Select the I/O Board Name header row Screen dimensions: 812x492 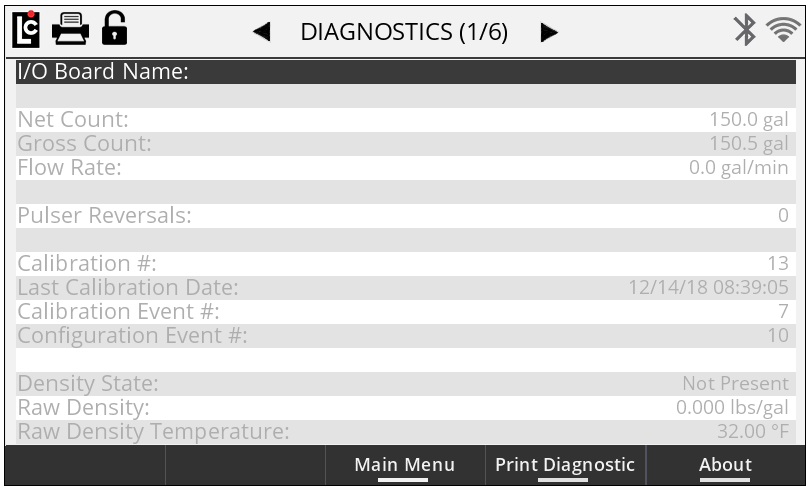click(404, 72)
